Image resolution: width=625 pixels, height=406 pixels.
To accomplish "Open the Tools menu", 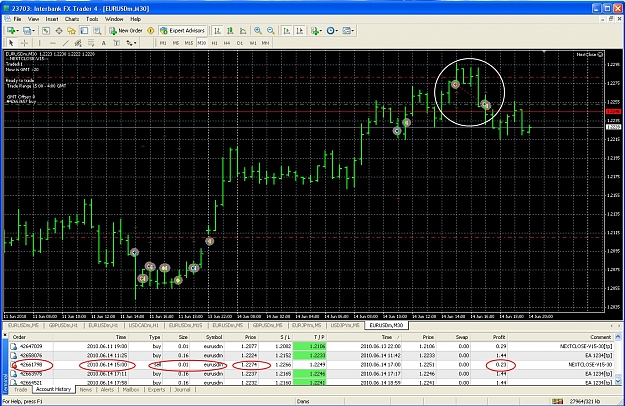I will click(92, 19).
